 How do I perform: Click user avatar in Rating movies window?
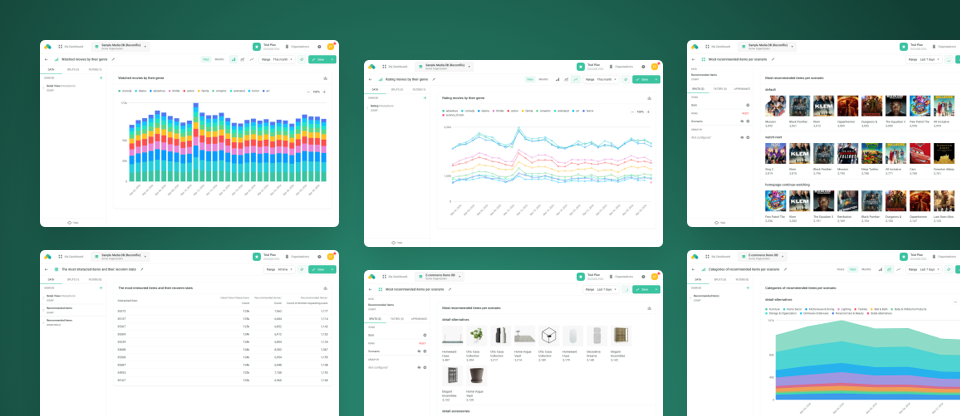tap(654, 66)
